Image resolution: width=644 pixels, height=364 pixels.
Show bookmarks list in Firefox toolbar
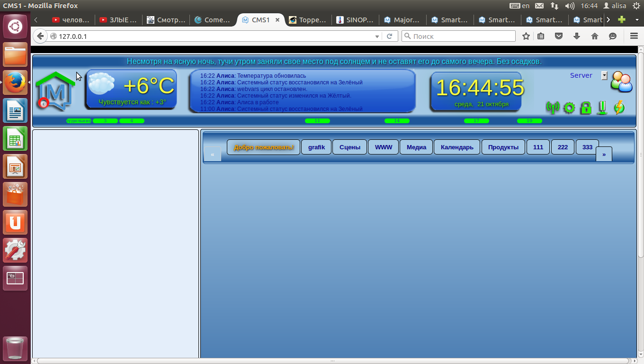coord(541,36)
